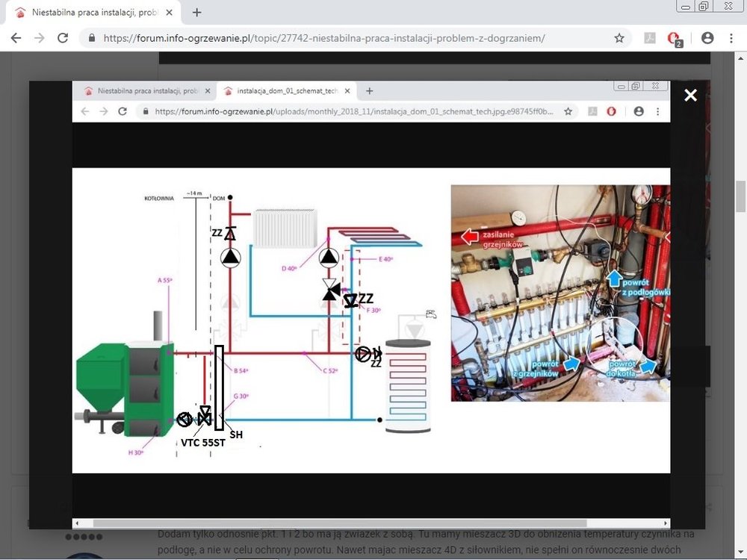Click the left arrow of horizontal scrollbar
Image resolution: width=747 pixels, height=560 pixels.
77,523
